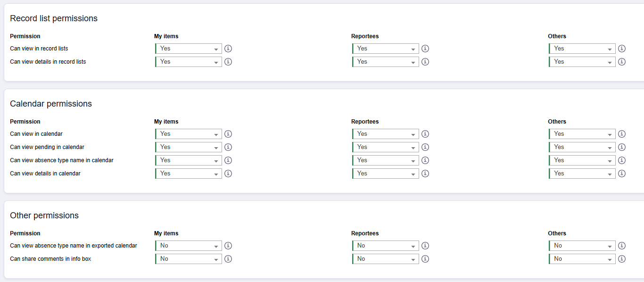Screen dimensions: 644x282
Task: Open Others dropdown for 'Can view pending in calendar'
Action: (582, 147)
